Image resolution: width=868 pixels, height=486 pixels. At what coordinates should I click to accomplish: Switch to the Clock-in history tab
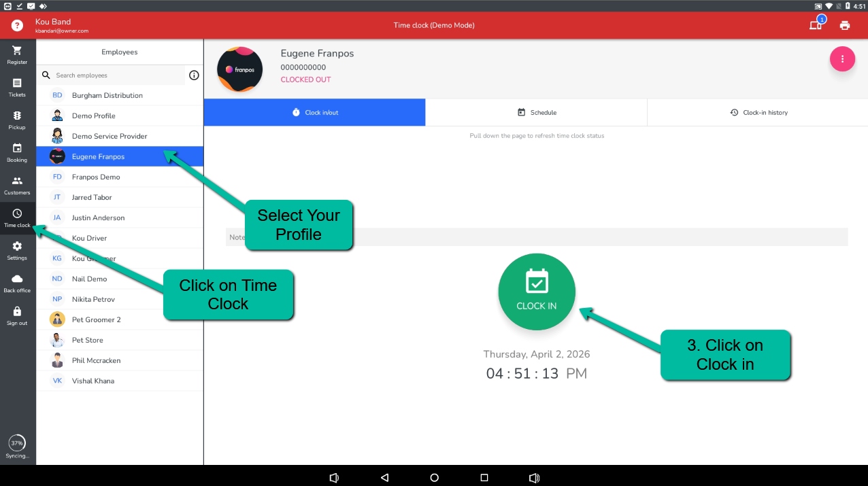[758, 112]
